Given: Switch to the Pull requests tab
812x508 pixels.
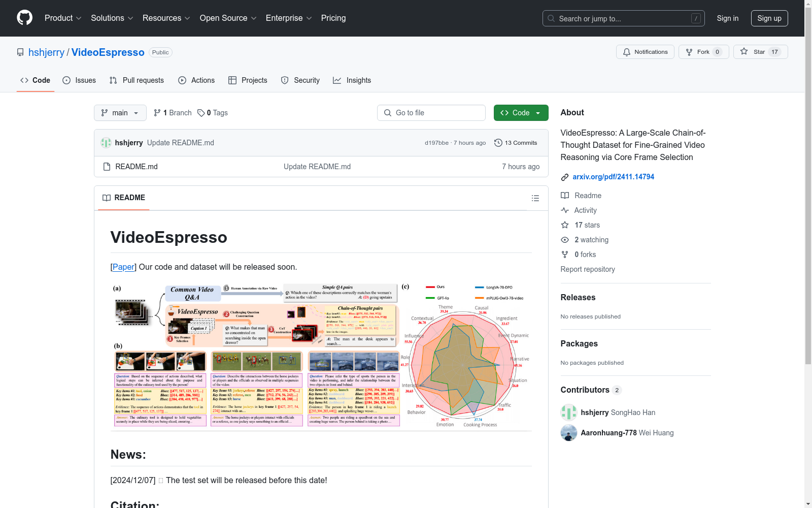Looking at the screenshot, I should pyautogui.click(x=137, y=80).
